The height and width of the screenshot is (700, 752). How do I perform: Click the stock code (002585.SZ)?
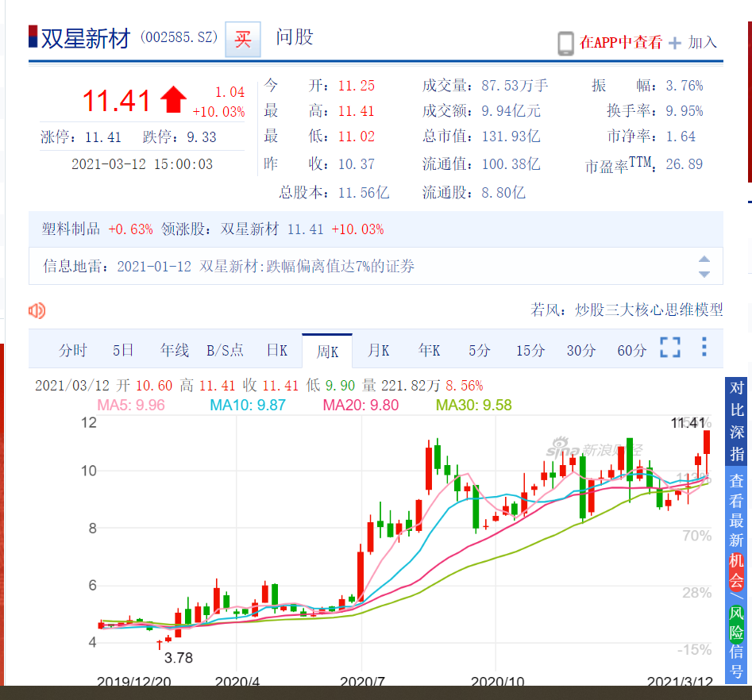(179, 37)
